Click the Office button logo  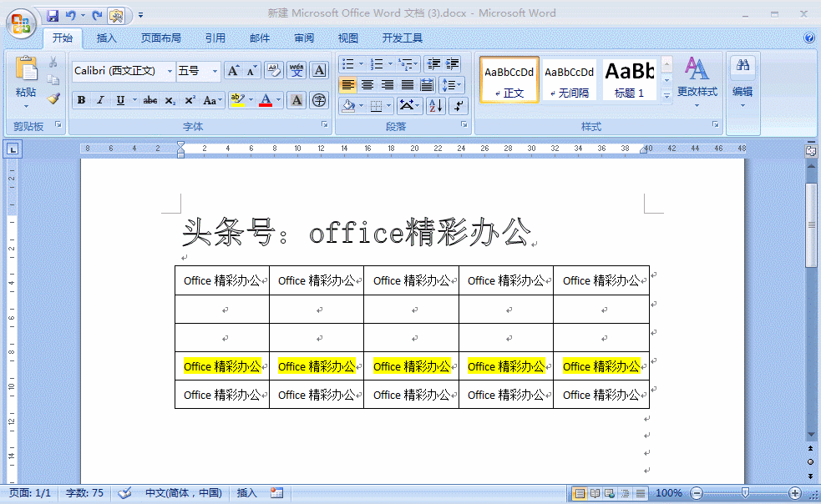pyautogui.click(x=21, y=23)
